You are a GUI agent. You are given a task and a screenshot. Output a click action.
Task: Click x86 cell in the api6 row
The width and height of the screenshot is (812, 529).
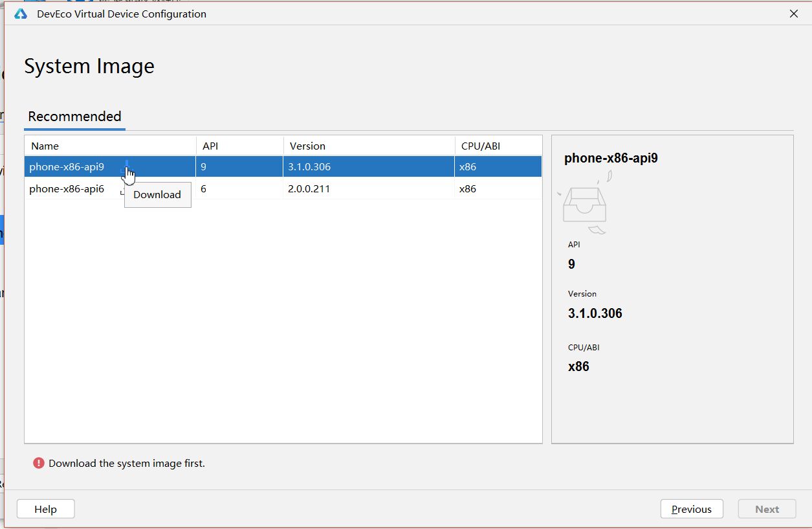click(x=468, y=189)
